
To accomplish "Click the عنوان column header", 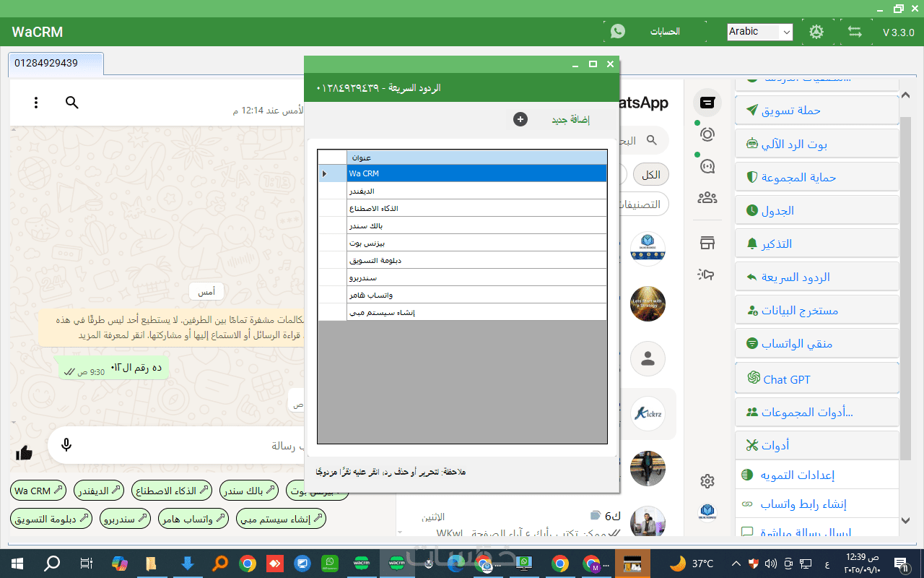I will [476, 158].
